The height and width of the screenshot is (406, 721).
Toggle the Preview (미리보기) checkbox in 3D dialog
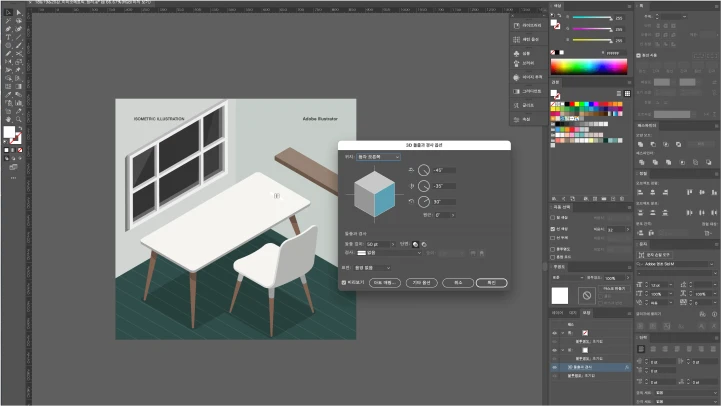[343, 282]
